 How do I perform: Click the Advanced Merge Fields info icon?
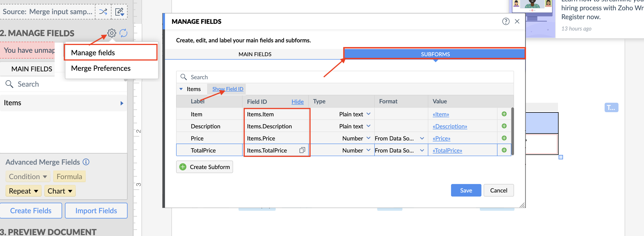(86, 162)
